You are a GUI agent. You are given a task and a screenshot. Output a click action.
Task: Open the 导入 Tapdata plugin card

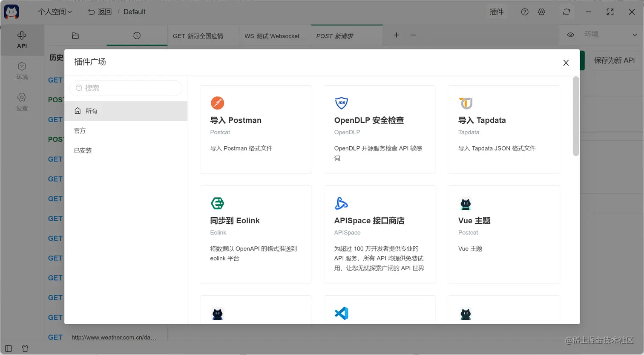click(x=503, y=129)
